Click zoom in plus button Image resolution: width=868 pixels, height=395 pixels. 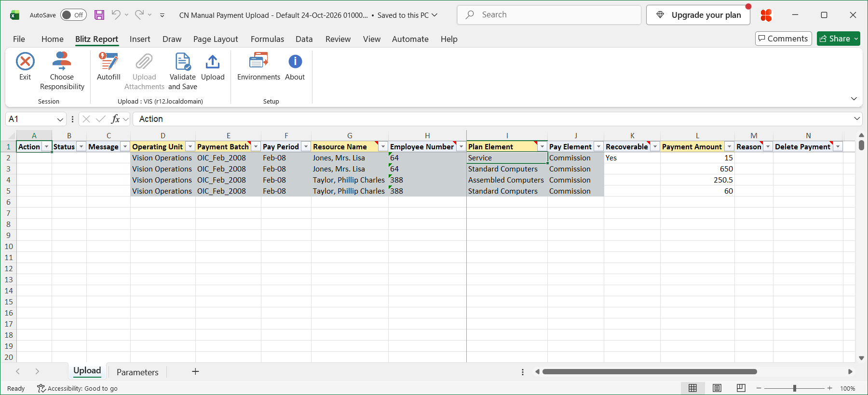click(x=829, y=388)
